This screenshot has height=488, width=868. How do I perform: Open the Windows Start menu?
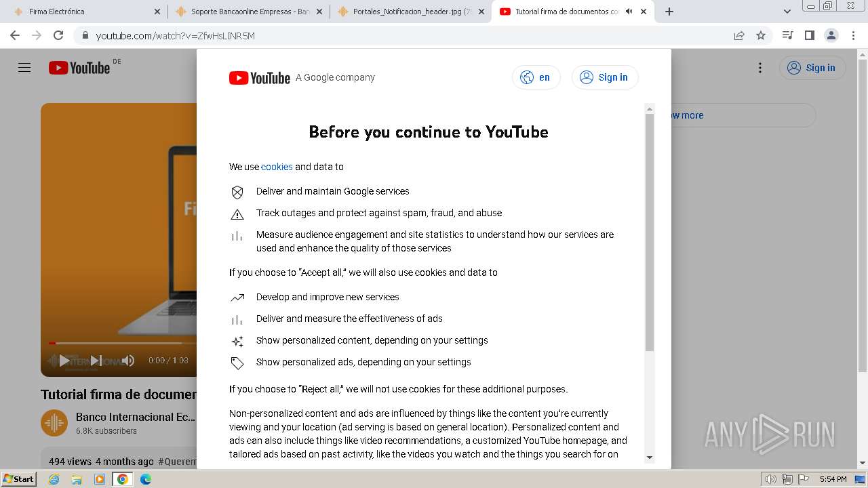19,479
